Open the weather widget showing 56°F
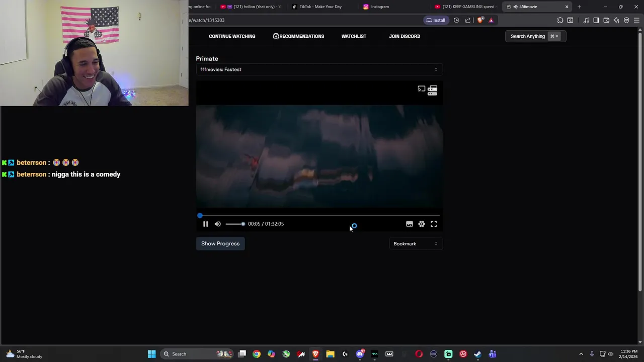 [x=23, y=354]
